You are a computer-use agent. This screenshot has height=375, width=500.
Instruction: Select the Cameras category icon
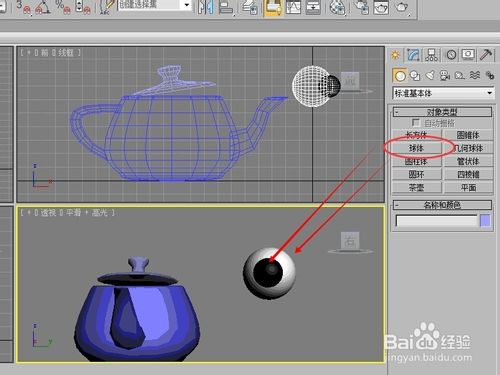point(445,76)
